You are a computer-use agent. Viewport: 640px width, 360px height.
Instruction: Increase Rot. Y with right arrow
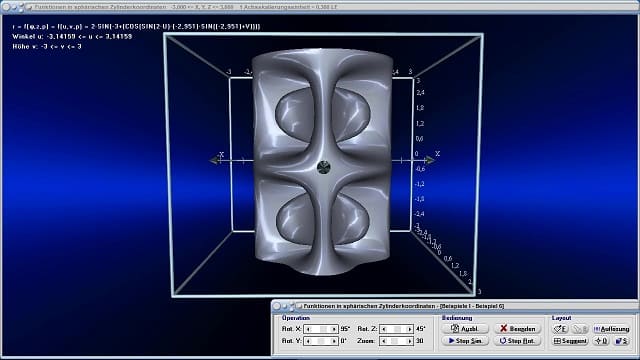pyautogui.click(x=333, y=341)
